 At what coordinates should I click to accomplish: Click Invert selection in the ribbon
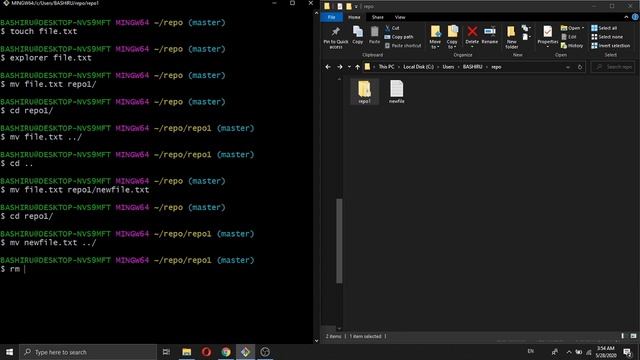(610, 46)
